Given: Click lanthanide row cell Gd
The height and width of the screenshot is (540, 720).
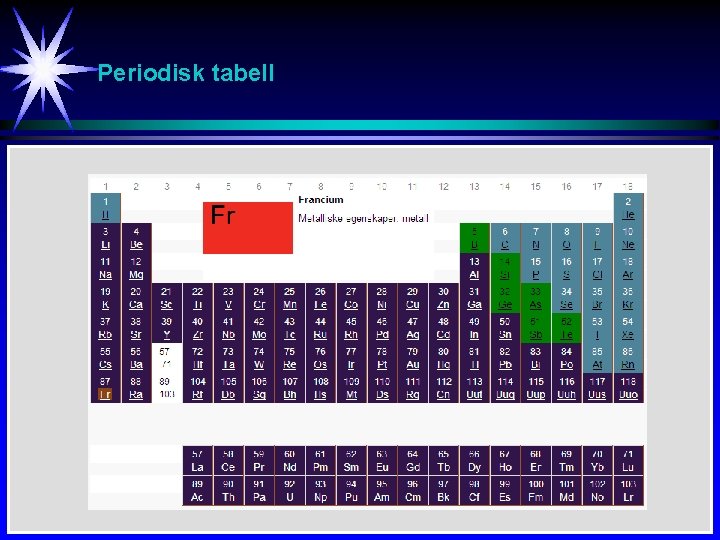Looking at the screenshot, I should coord(413,461).
